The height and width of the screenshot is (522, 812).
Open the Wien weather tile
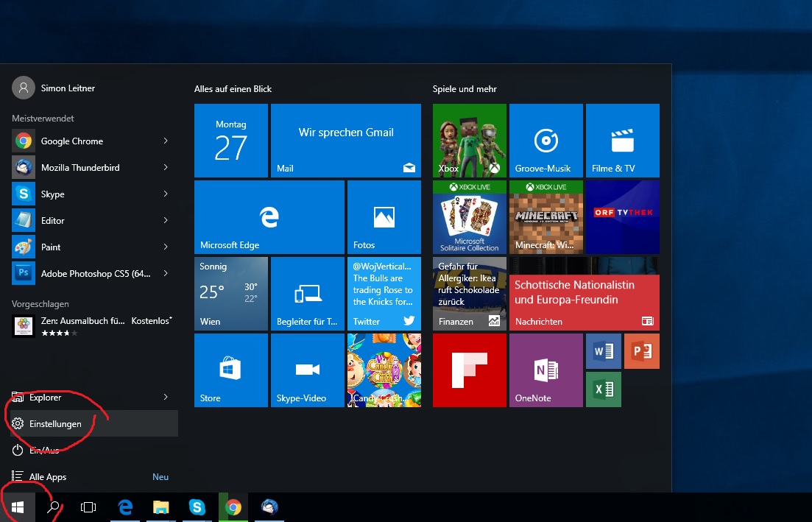[231, 294]
